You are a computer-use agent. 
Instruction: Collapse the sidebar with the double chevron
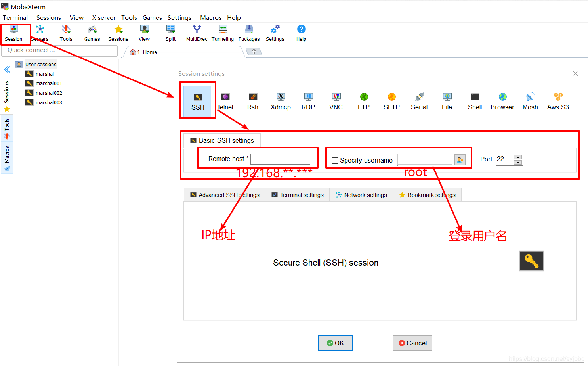coord(7,69)
